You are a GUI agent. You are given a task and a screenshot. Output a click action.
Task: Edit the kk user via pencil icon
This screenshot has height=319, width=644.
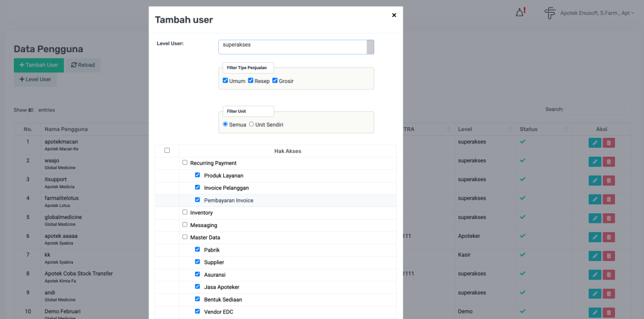pos(595,256)
